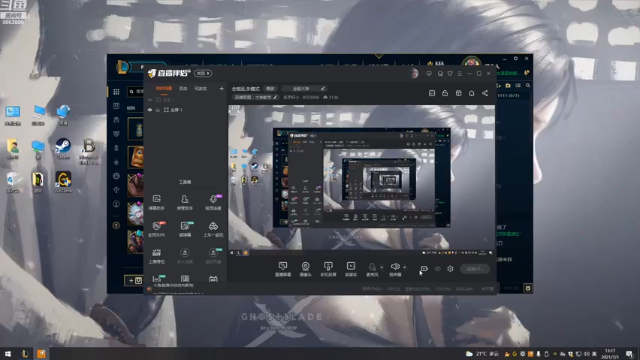This screenshot has height=360, width=640.
Task: Open barrage helper tool in first tools row
Action: [156, 202]
